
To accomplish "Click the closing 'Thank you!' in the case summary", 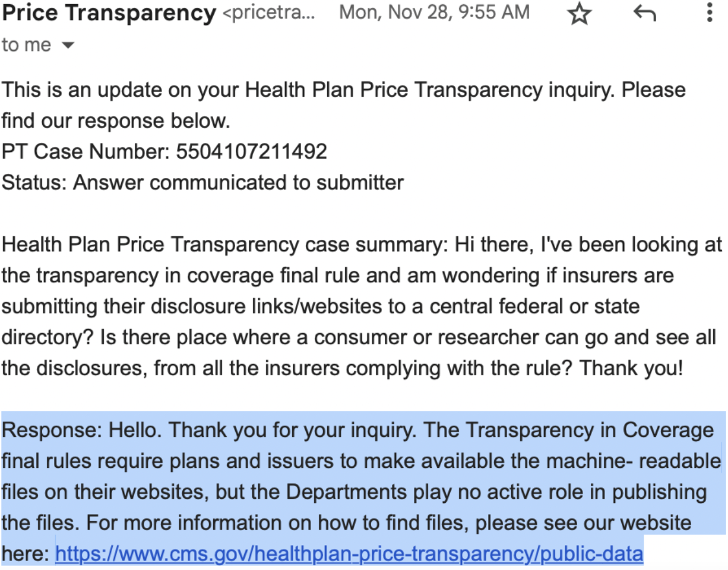I will [631, 368].
